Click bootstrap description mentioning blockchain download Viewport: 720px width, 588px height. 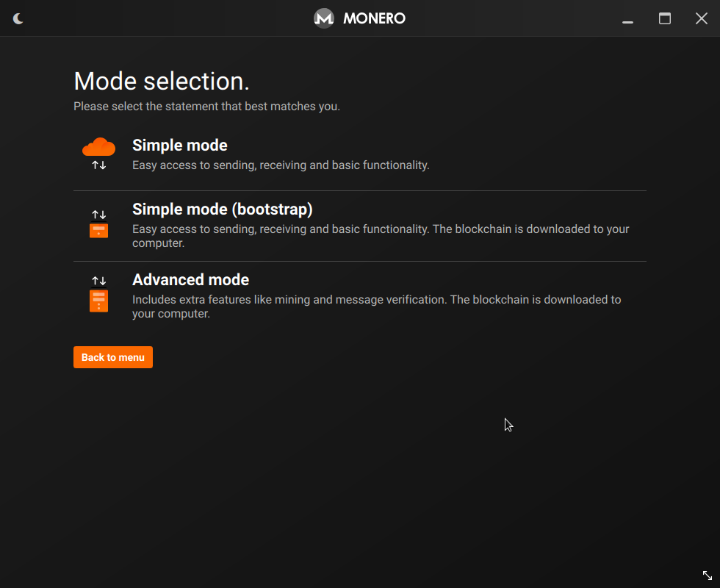[x=381, y=236]
